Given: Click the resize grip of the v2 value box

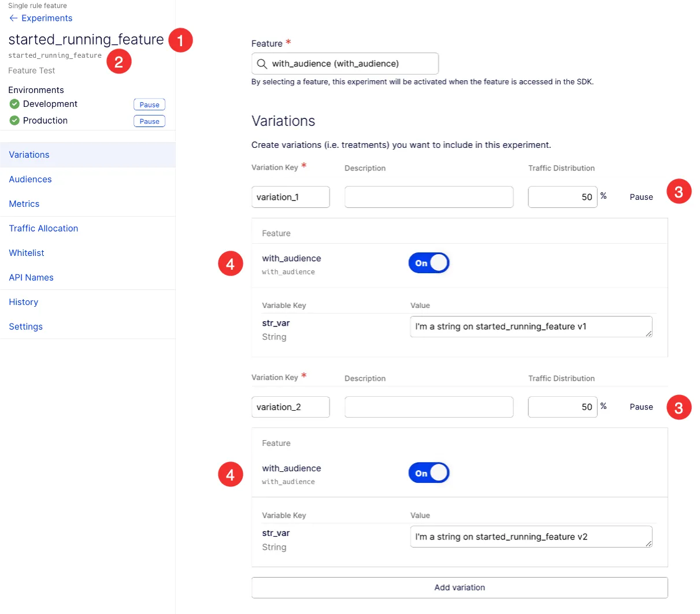Looking at the screenshot, I should (x=649, y=544).
